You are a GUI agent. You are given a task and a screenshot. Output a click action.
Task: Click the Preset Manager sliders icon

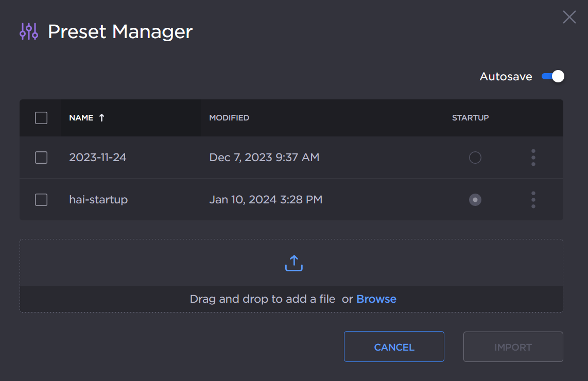point(29,32)
